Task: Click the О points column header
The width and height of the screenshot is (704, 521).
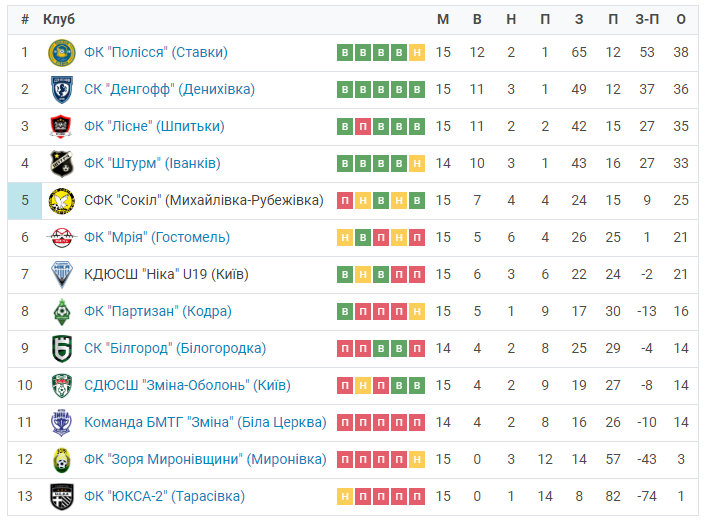Action: [x=681, y=19]
